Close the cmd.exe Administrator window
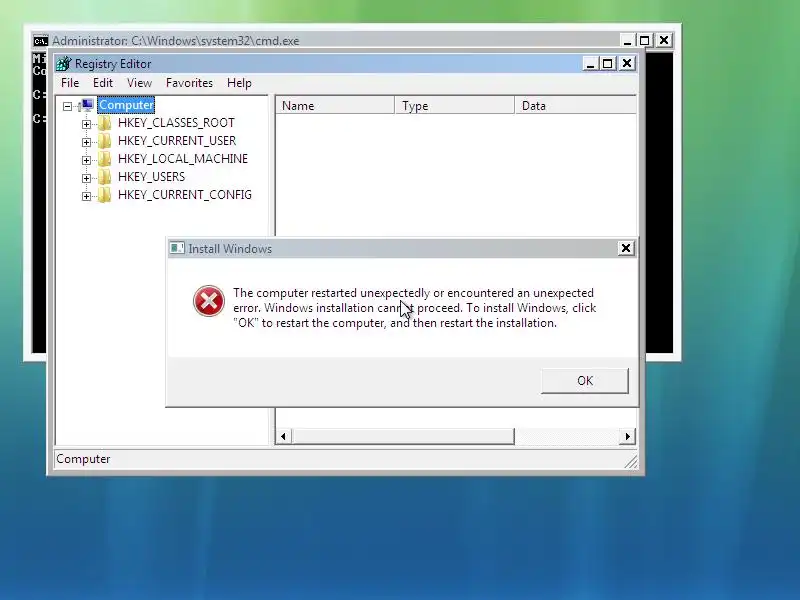This screenshot has height=600, width=800. (x=664, y=40)
